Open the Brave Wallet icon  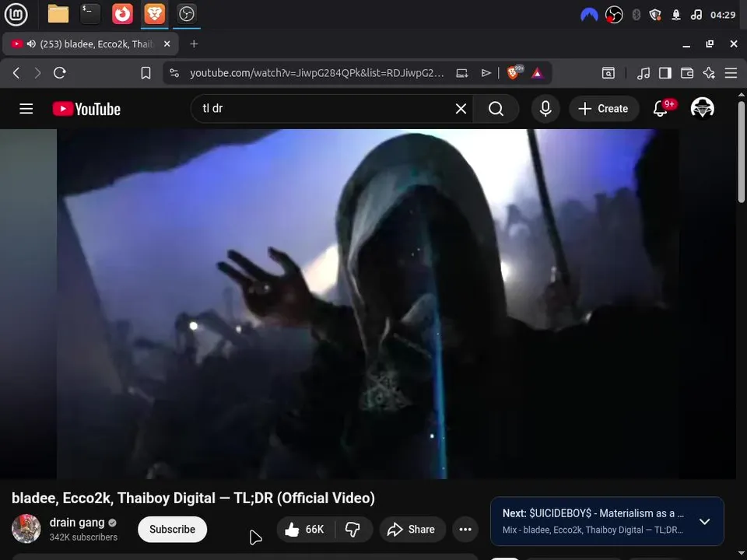click(687, 73)
